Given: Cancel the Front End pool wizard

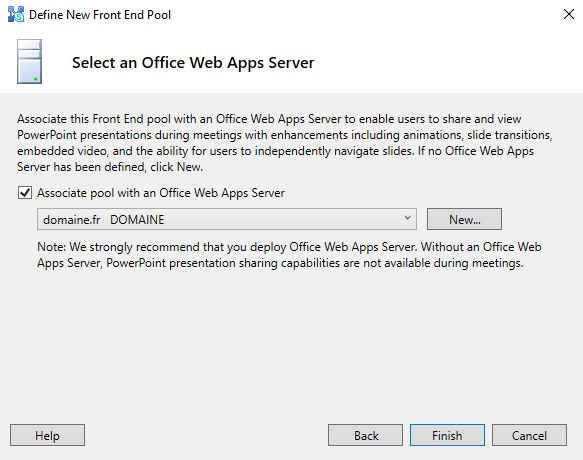Looking at the screenshot, I should [x=529, y=435].
